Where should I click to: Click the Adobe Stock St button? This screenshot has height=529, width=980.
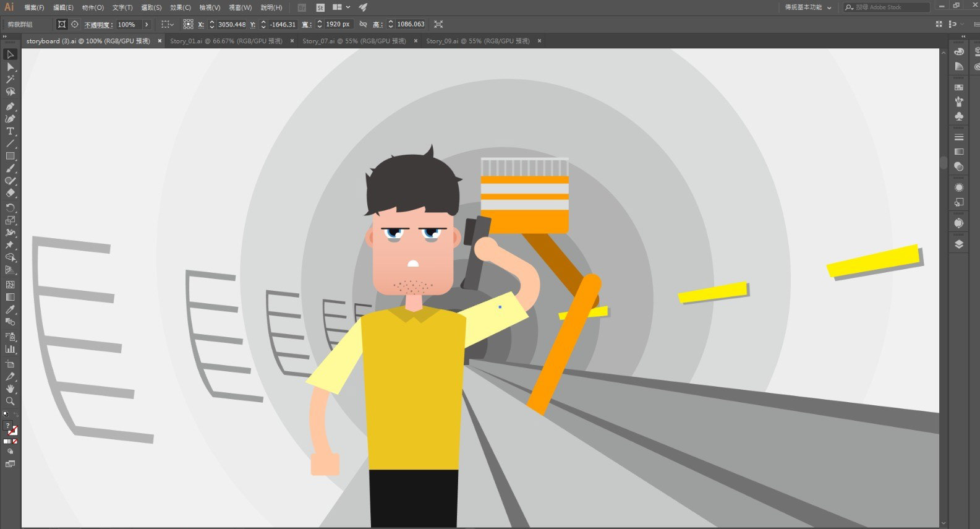(320, 7)
